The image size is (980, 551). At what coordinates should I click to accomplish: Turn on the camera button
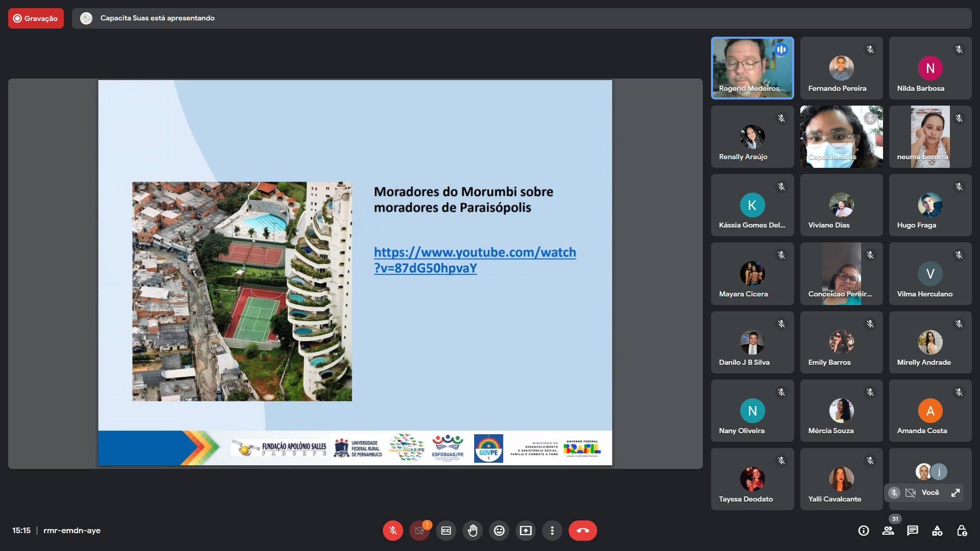pos(419,531)
